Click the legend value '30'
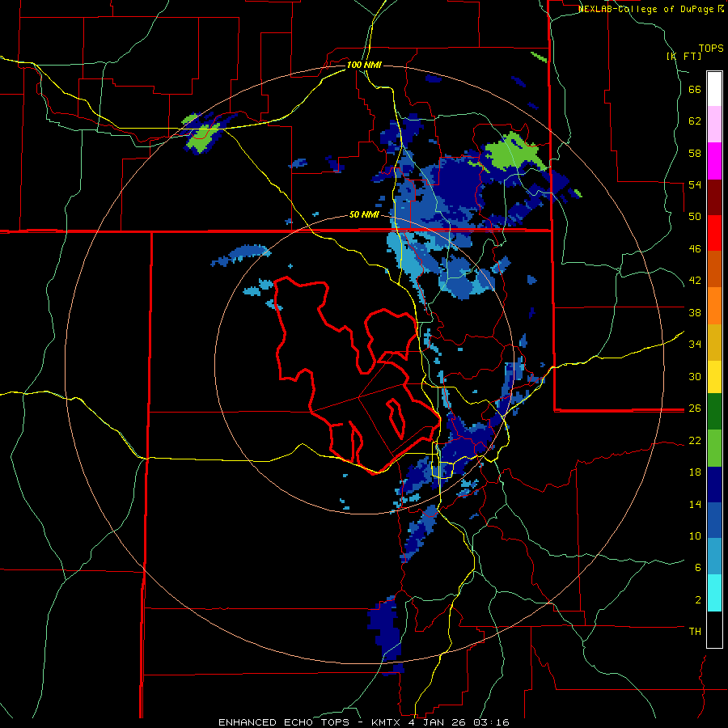 pos(695,376)
